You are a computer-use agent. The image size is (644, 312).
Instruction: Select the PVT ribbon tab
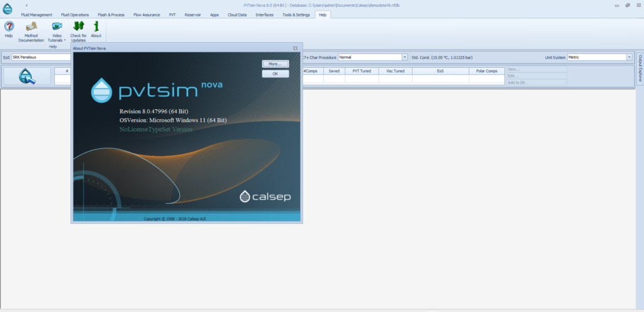tap(172, 14)
